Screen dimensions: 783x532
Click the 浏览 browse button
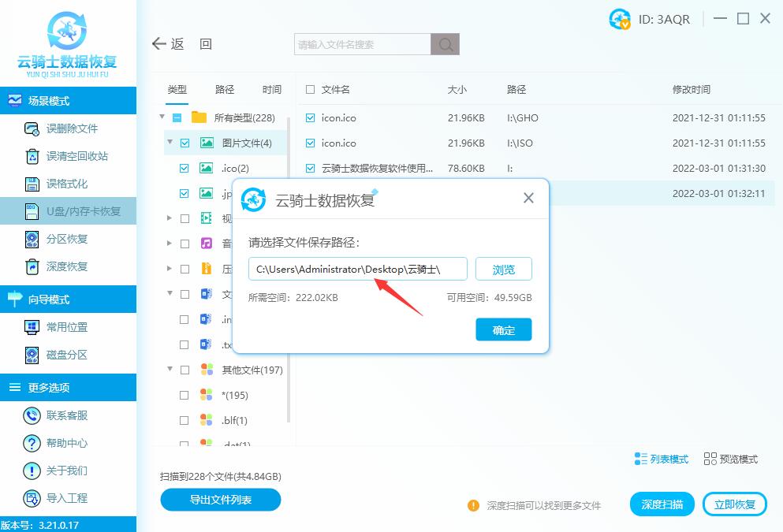coord(503,269)
